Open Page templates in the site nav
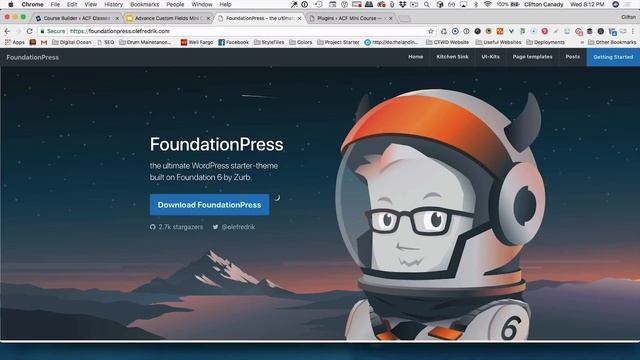This screenshot has width=640, height=360. point(532,57)
